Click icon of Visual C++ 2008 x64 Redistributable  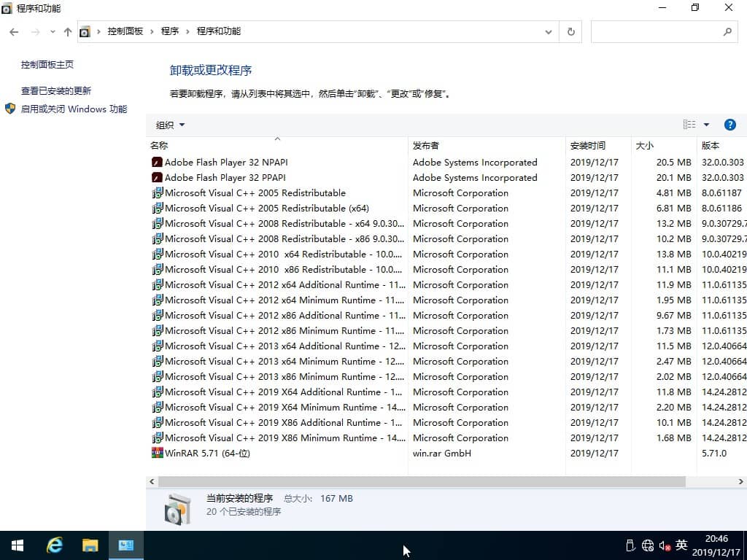(157, 223)
